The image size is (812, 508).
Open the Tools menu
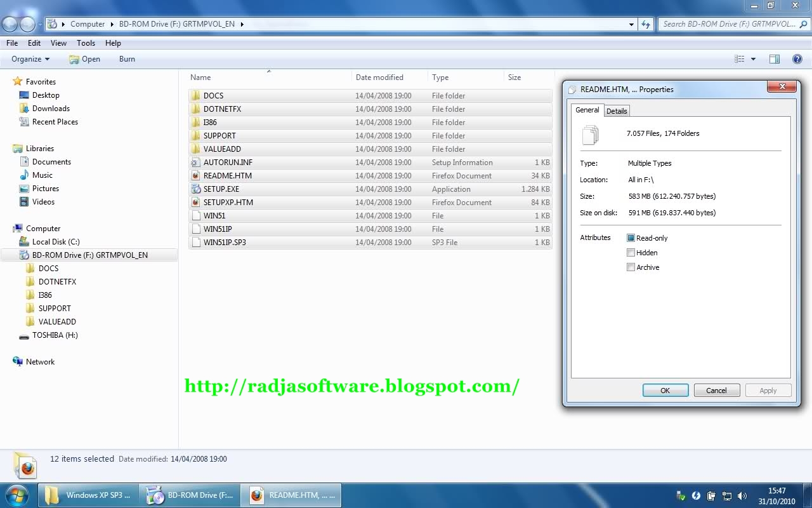coord(86,43)
